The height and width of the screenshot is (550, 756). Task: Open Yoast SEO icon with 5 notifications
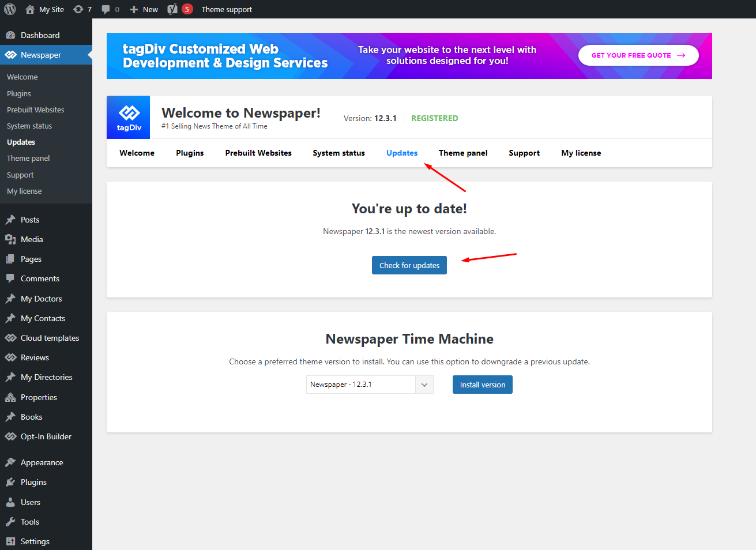click(x=172, y=9)
